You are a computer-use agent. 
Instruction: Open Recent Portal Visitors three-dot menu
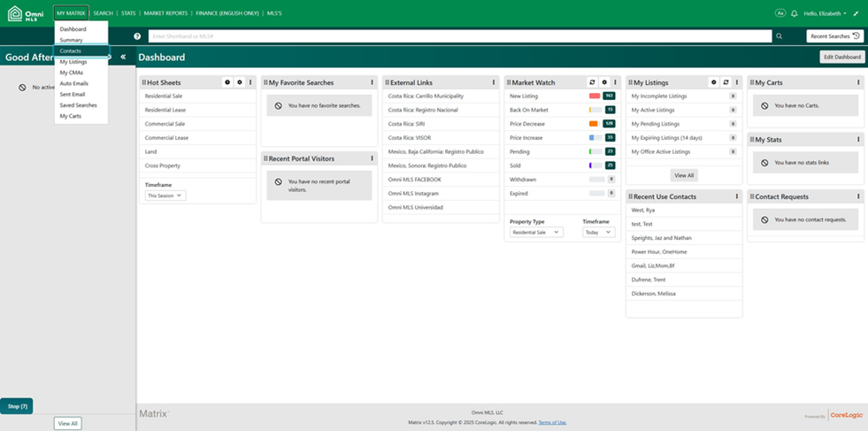pos(372,158)
